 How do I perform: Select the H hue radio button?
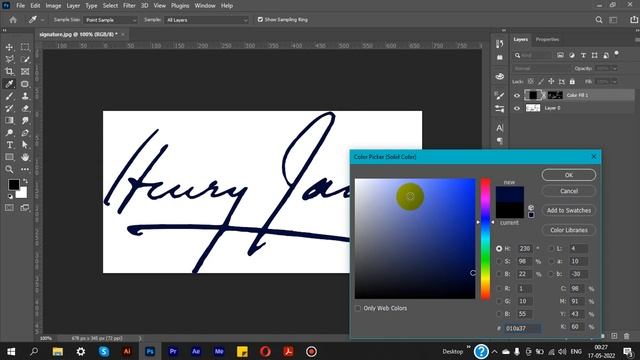click(499, 248)
